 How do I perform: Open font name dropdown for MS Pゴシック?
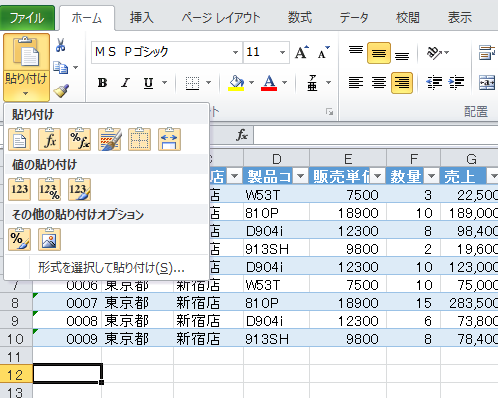[235, 52]
